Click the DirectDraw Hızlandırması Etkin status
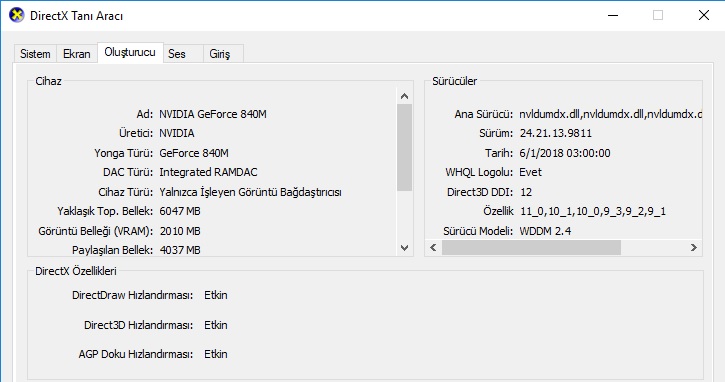 click(216, 295)
